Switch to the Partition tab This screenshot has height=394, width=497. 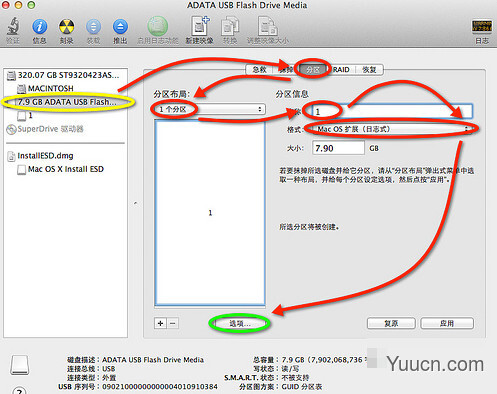[313, 70]
